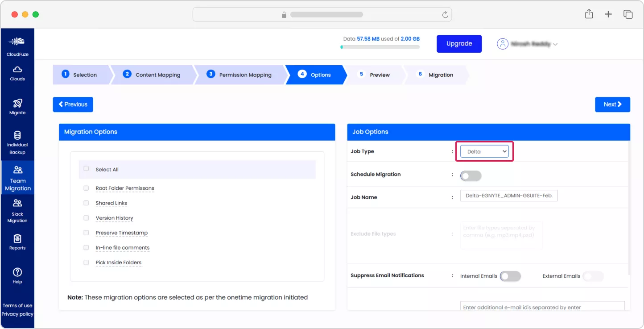This screenshot has width=644, height=329.
Task: Click the Note about onetime migration
Action: pos(187,297)
